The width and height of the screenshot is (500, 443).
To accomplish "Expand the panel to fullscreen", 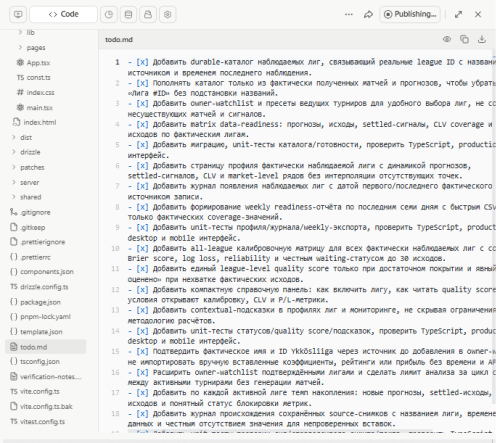I will (459, 15).
